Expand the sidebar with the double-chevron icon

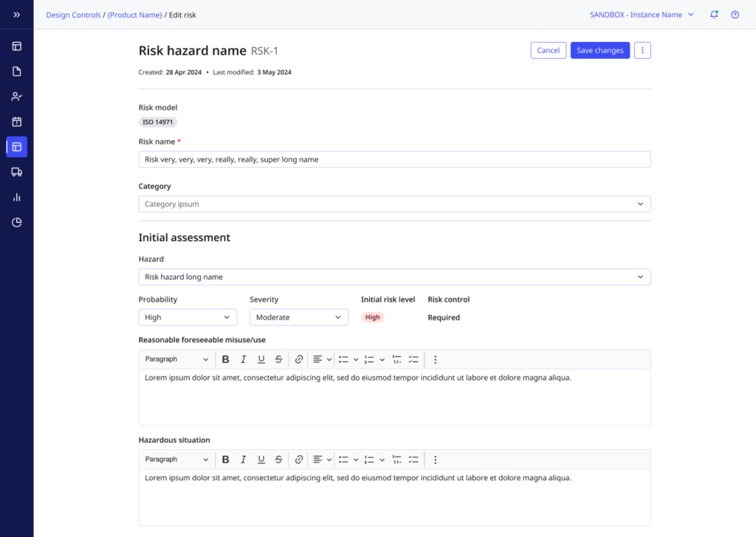[16, 15]
